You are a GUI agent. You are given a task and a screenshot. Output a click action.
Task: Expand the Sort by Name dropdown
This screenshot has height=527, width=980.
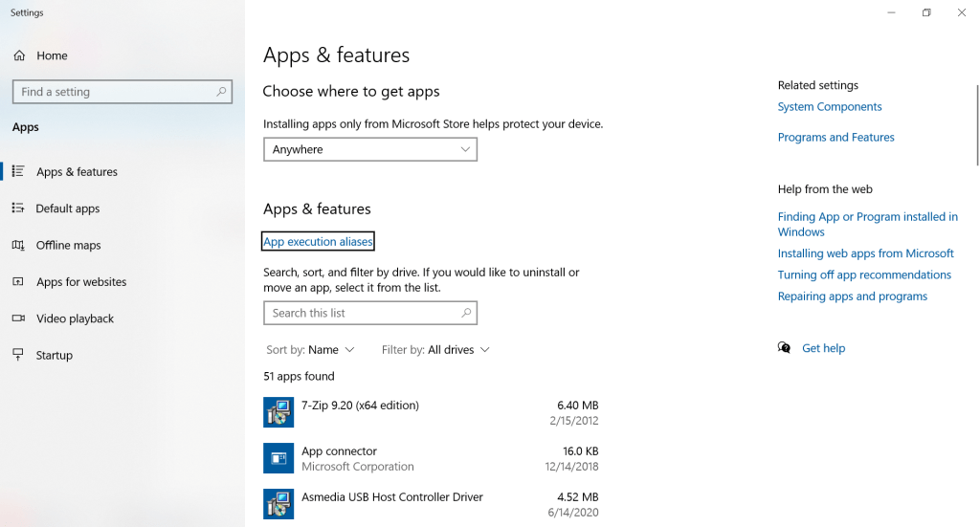(x=310, y=350)
